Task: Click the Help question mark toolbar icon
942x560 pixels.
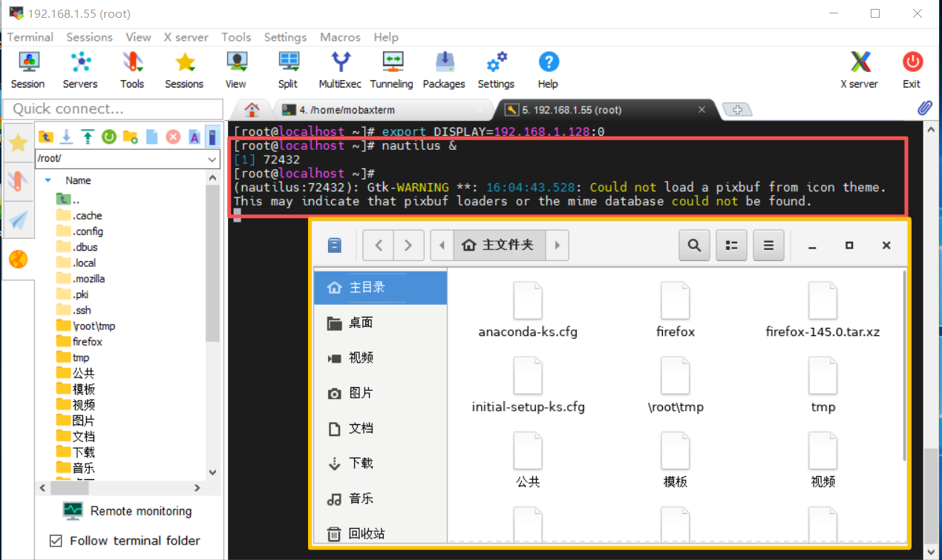Action: pyautogui.click(x=548, y=70)
